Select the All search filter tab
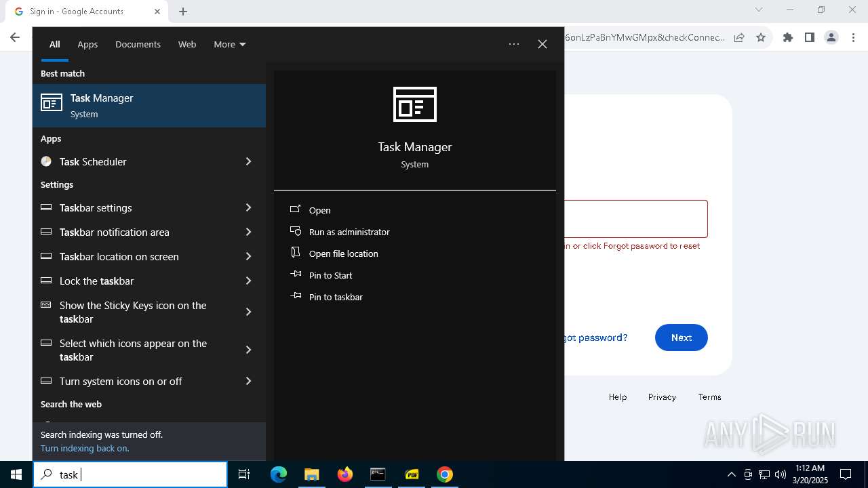The width and height of the screenshot is (868, 488). tap(55, 44)
